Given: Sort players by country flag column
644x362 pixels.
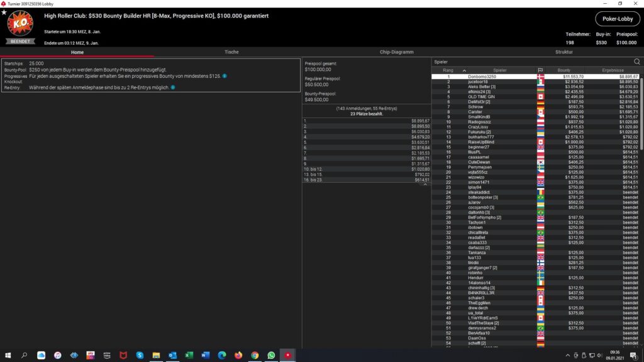Looking at the screenshot, I should coord(540,70).
